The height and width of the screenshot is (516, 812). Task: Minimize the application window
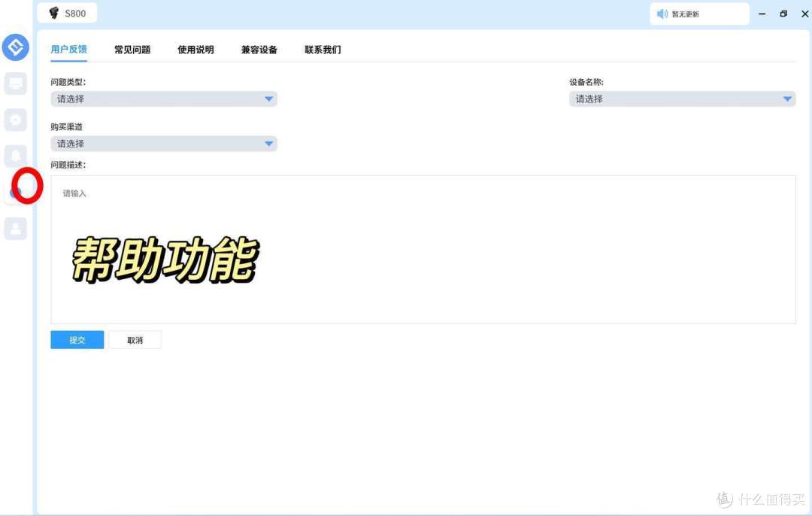pyautogui.click(x=762, y=14)
